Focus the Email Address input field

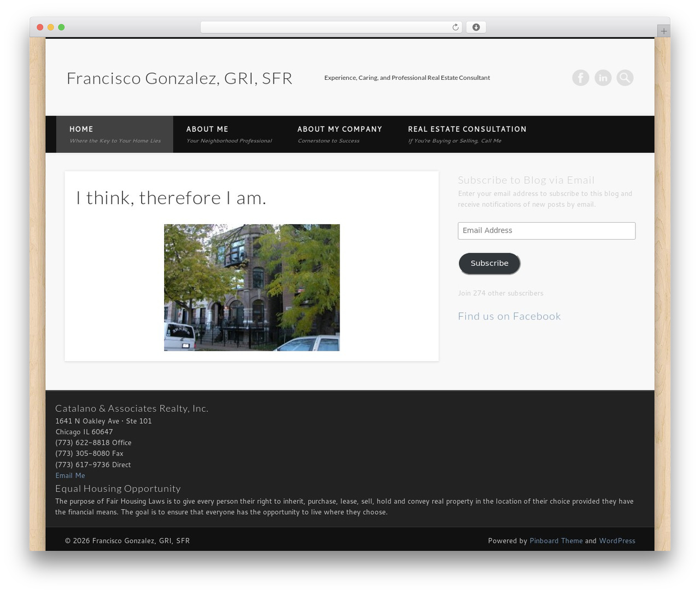click(547, 231)
